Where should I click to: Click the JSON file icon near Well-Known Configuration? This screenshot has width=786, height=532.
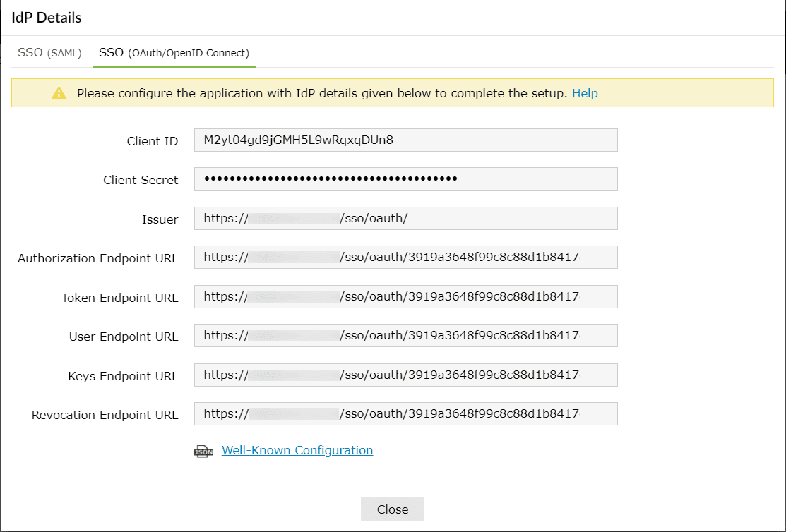click(x=203, y=450)
